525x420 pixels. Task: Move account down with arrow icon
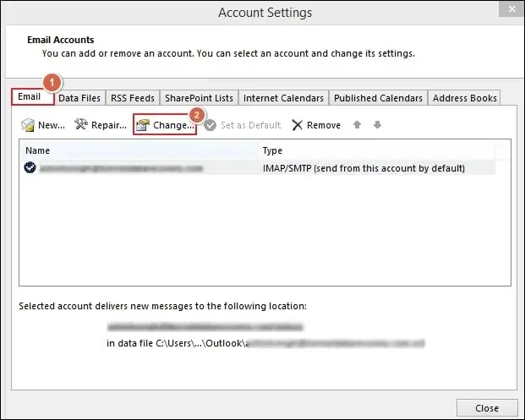[x=377, y=125]
